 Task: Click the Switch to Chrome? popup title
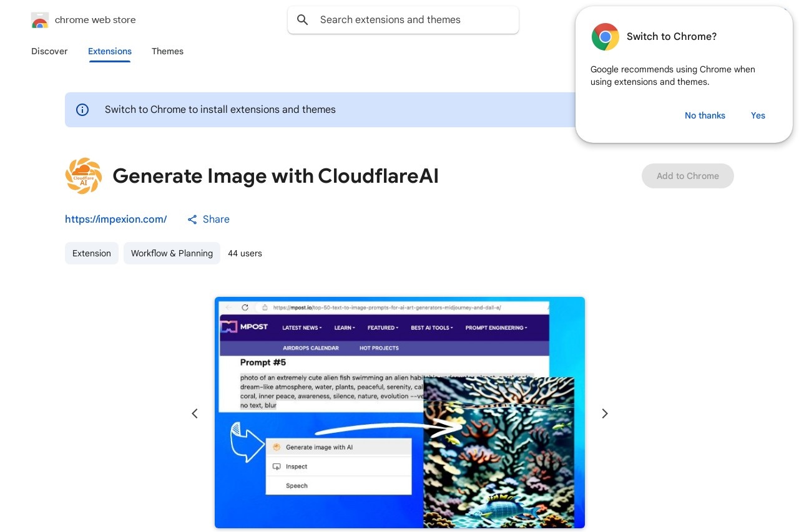point(672,37)
